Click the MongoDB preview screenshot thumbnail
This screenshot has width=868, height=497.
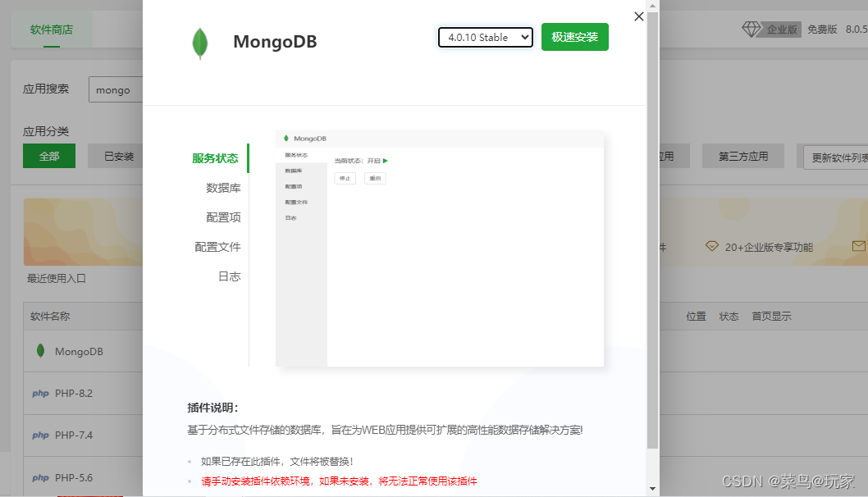click(x=440, y=248)
